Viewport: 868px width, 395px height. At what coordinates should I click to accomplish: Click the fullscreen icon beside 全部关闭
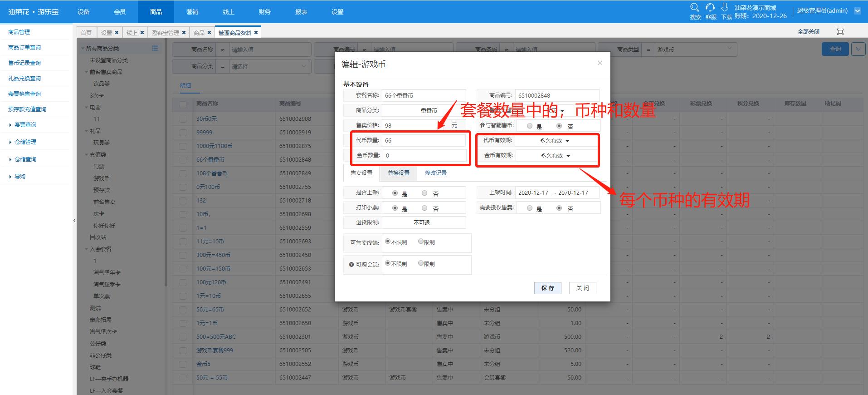(840, 31)
